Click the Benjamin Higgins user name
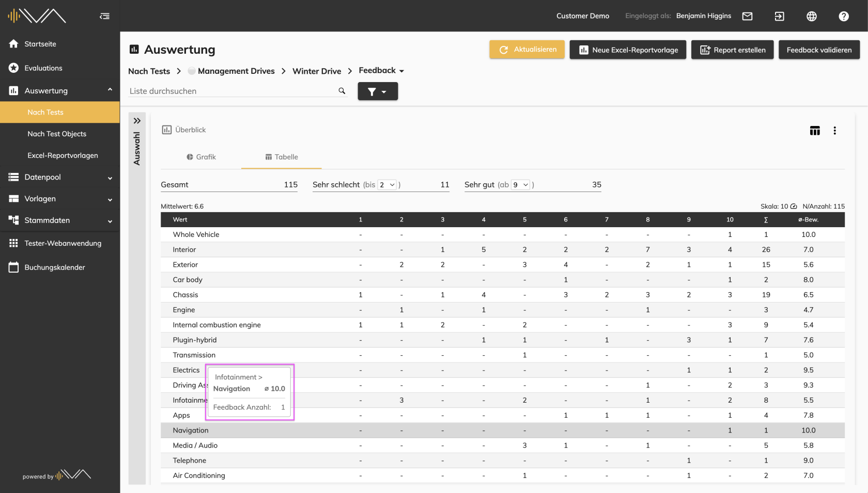Viewport: 868px width, 493px height. 704,16
